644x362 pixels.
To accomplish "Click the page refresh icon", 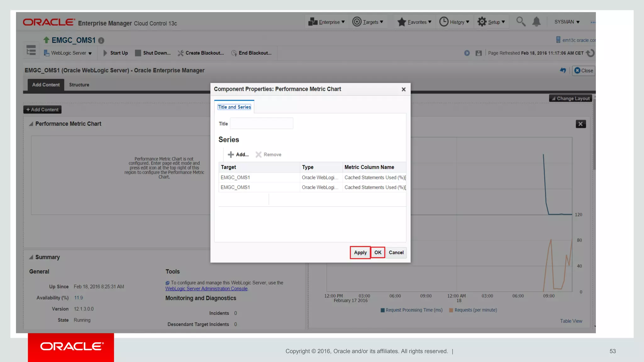I will [x=591, y=53].
